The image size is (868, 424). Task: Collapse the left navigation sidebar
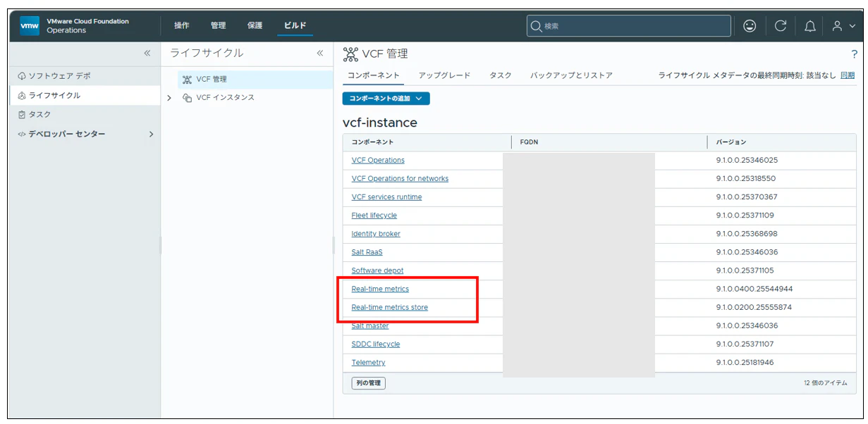tap(147, 54)
